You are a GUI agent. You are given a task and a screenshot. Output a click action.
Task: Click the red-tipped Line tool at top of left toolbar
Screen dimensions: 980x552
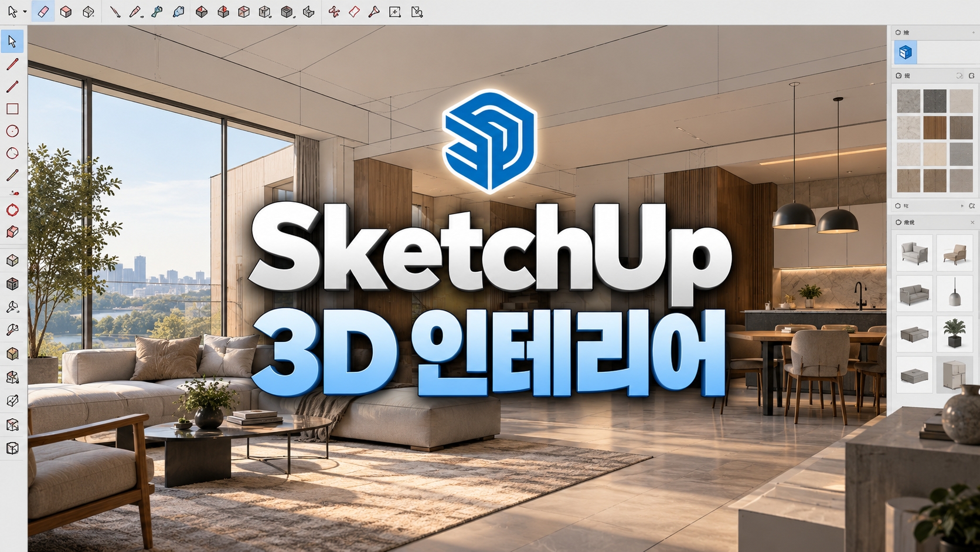click(12, 64)
